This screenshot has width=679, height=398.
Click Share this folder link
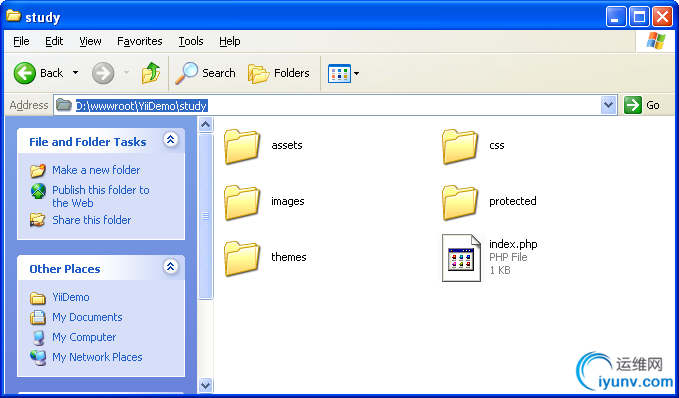tap(91, 220)
